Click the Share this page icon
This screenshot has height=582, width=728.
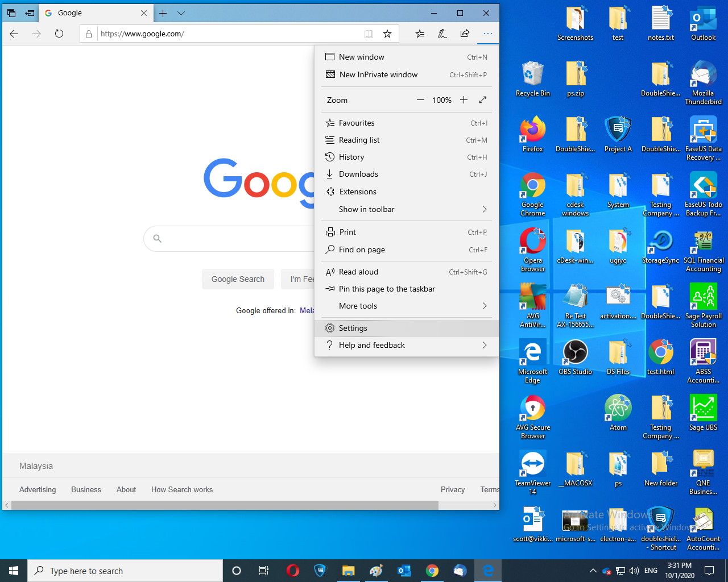click(465, 34)
